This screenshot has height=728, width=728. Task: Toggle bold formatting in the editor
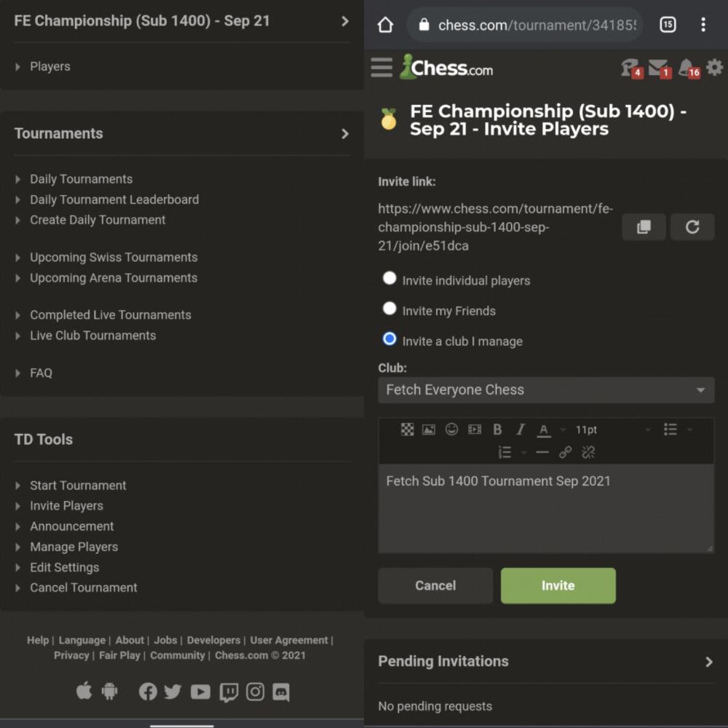click(x=497, y=430)
